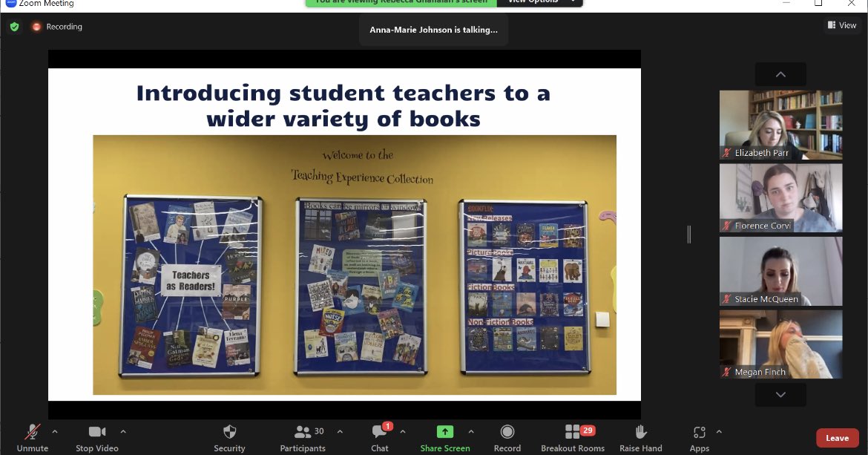Image resolution: width=868 pixels, height=455 pixels.
Task: Open video options arrow beside Stop Video
Action: 123,431
